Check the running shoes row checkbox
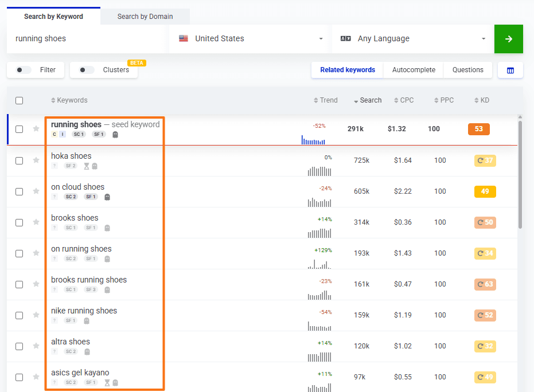Viewport: 534px width, 392px height. click(20, 130)
